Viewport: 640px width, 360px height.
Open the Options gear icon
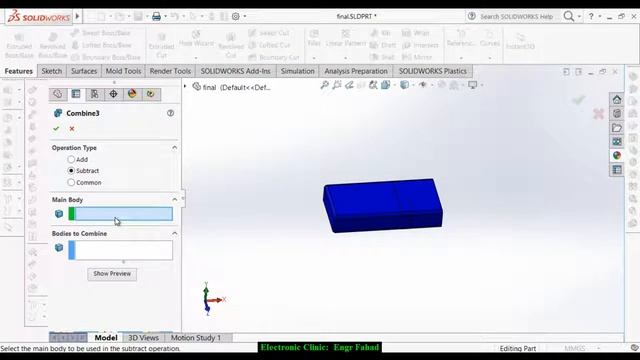(236, 16)
